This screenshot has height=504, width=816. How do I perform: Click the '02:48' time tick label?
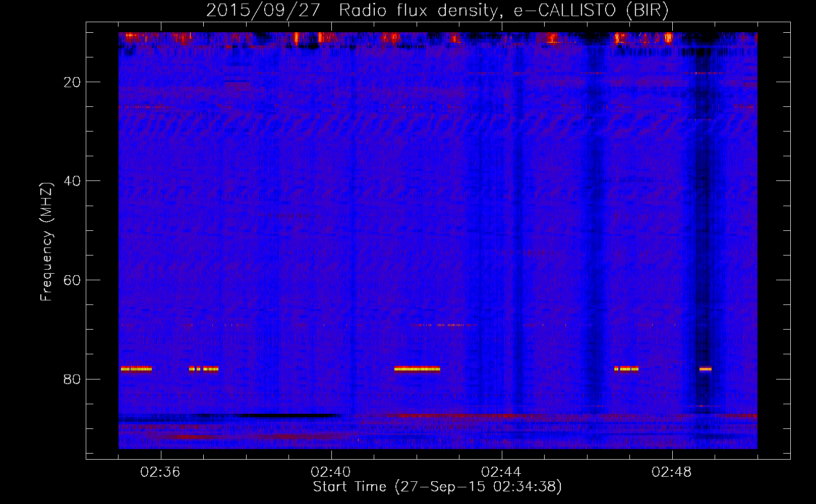point(672,472)
